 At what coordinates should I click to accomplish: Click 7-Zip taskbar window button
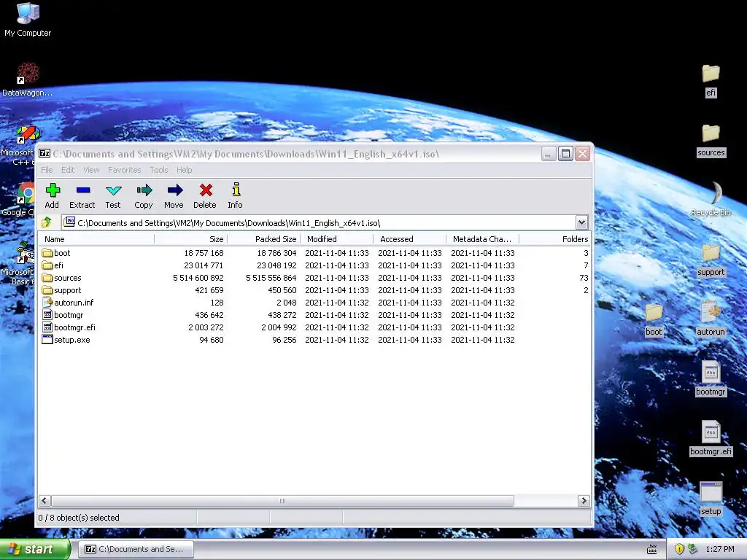coord(136,550)
